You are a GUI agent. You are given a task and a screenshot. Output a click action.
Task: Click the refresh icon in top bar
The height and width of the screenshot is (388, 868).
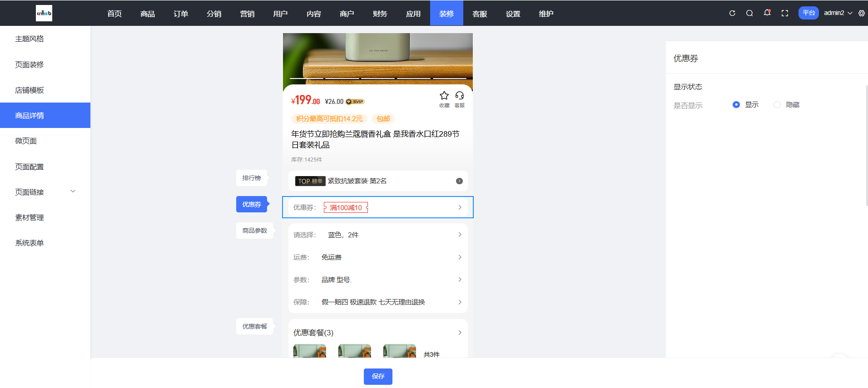point(732,13)
